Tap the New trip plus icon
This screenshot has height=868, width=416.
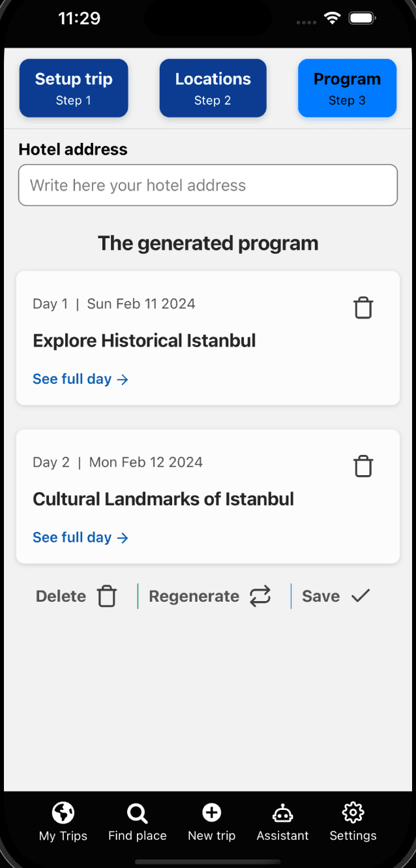point(211,813)
